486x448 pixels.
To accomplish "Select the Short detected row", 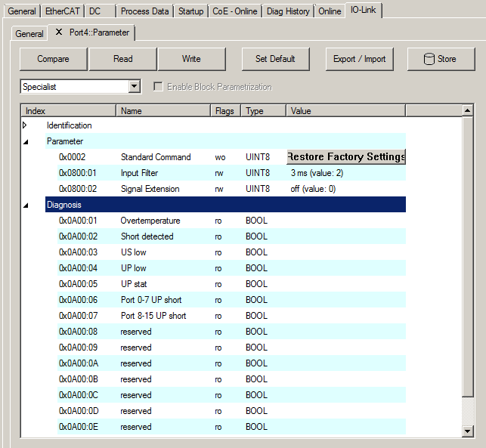I will coord(232,236).
